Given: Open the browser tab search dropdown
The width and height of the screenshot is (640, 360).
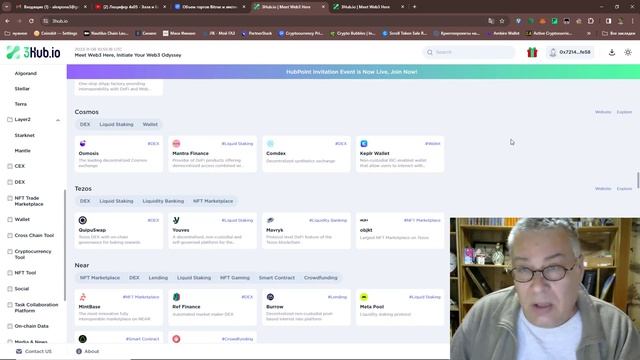Looking at the screenshot, I should coord(7,7).
